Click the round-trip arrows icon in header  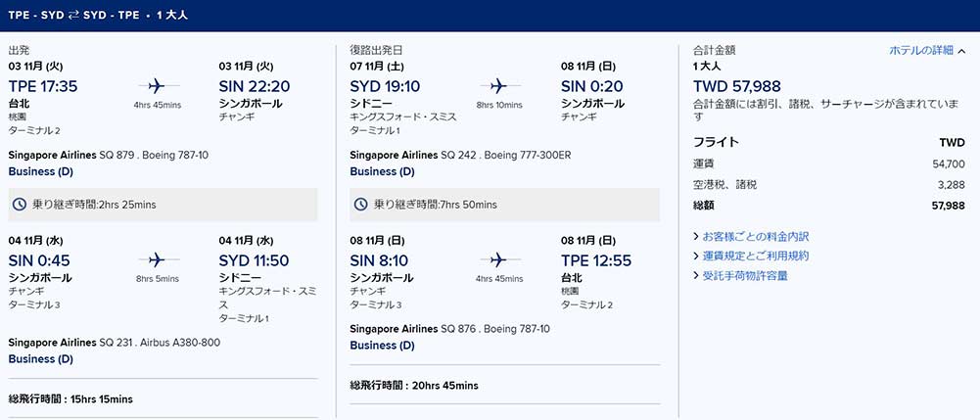(73, 15)
